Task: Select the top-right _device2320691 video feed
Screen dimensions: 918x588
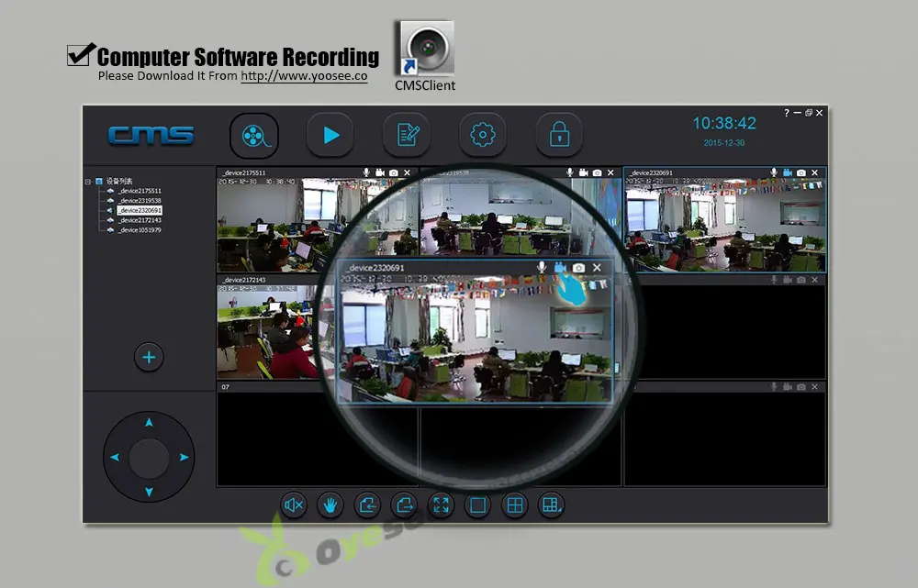Action: coord(725,226)
